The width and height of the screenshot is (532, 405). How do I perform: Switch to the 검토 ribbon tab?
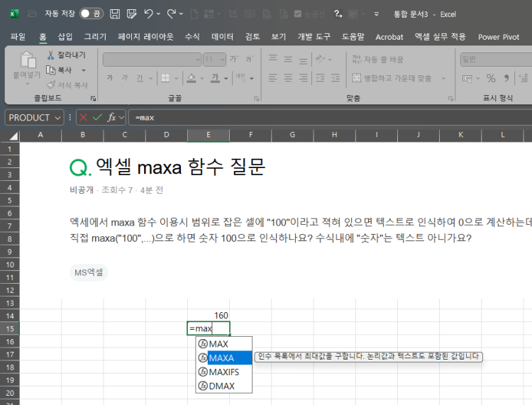pos(253,37)
